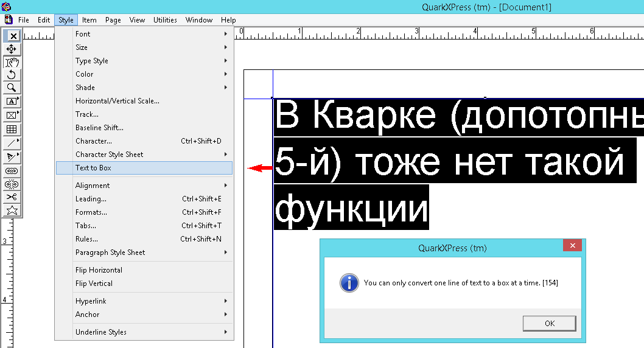
Task: Select the Text Box tool
Action: 12,102
